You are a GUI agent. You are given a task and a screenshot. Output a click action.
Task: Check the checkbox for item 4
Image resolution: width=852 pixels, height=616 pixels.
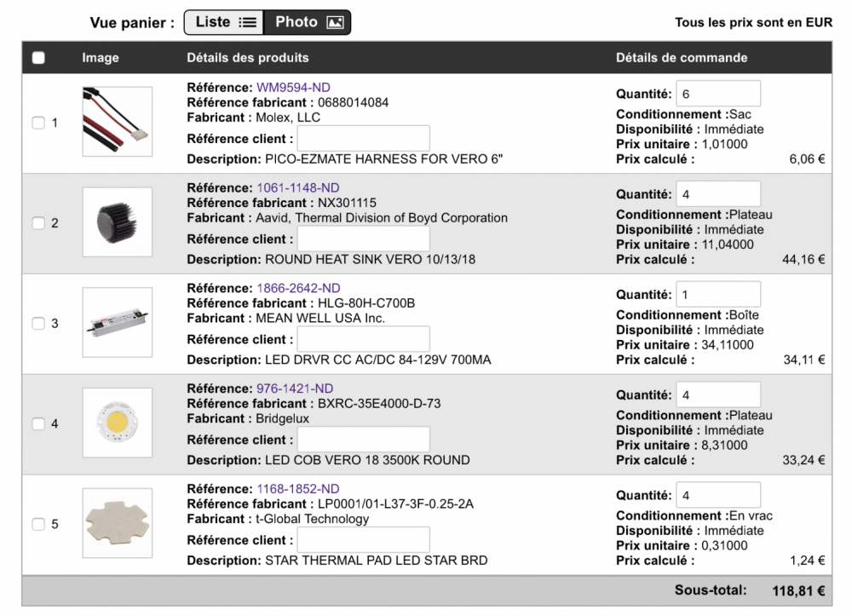38,423
